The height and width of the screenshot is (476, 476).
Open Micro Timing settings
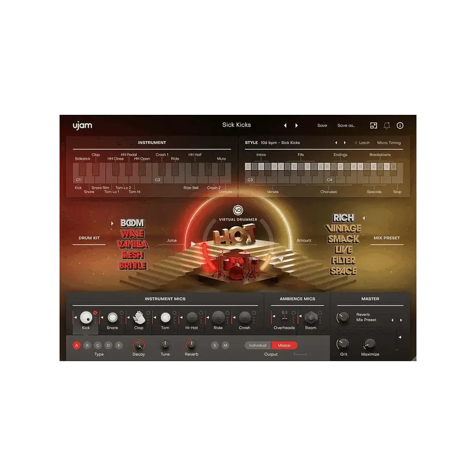(389, 143)
